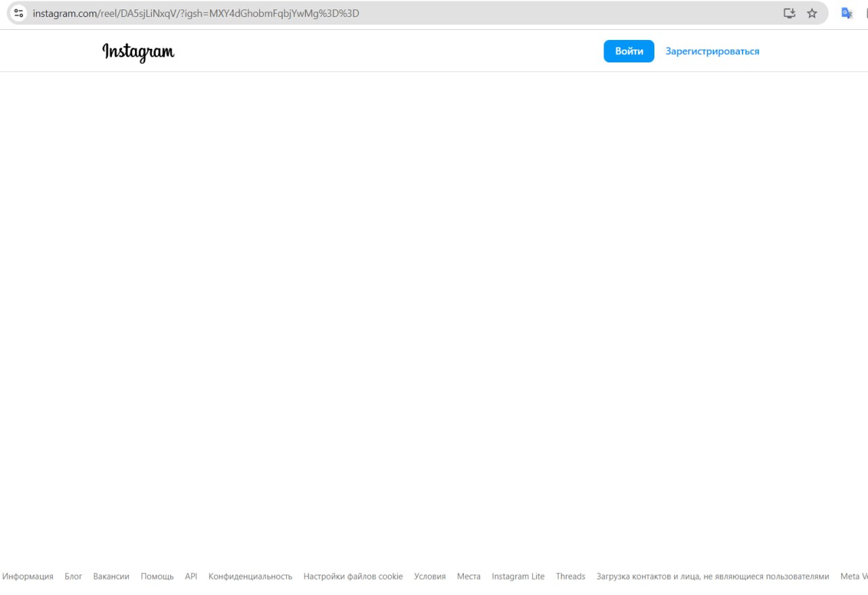Open the Конфиденциальность footer link
Image resolution: width=868 pixels, height=595 pixels.
click(x=250, y=576)
